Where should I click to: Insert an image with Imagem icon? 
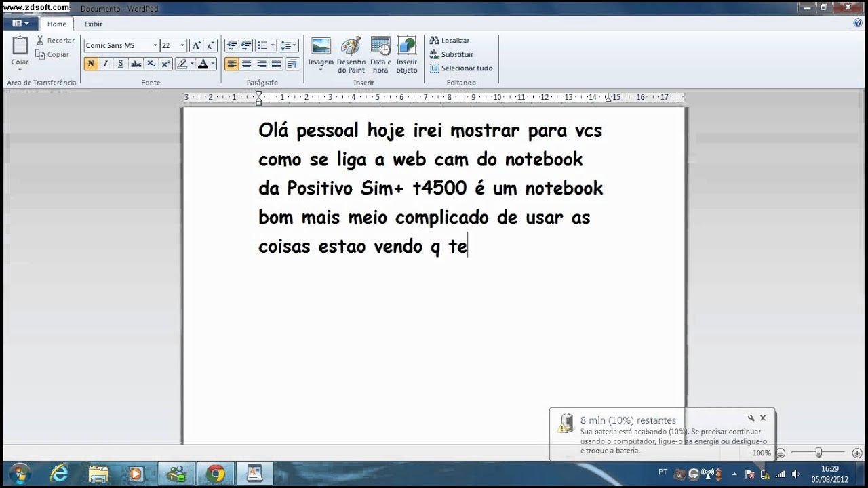[x=321, y=46]
